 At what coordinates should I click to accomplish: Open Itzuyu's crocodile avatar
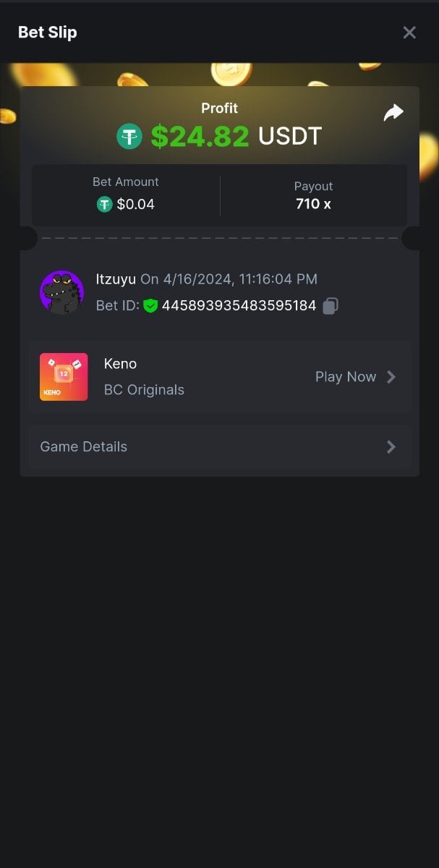click(x=61, y=292)
